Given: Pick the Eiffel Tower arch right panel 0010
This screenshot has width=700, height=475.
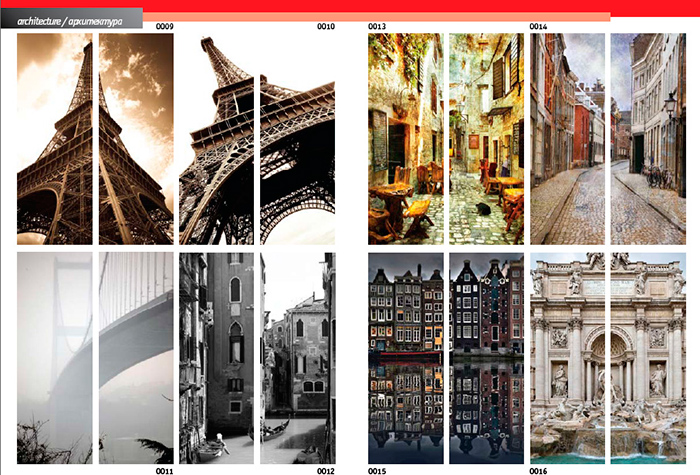Looking at the screenshot, I should pos(298,139).
